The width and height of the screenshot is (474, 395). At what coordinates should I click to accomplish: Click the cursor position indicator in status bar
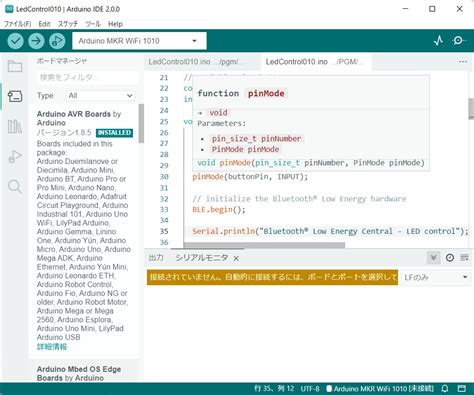(274, 389)
